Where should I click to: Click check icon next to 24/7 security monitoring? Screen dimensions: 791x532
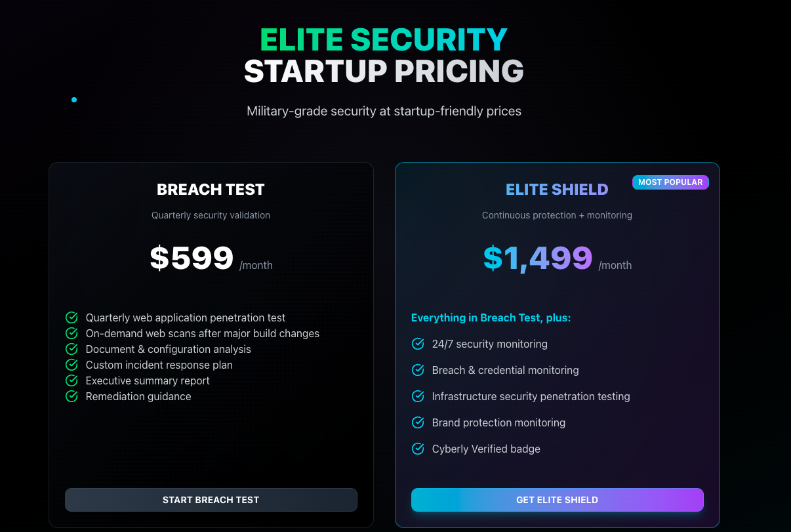point(418,344)
